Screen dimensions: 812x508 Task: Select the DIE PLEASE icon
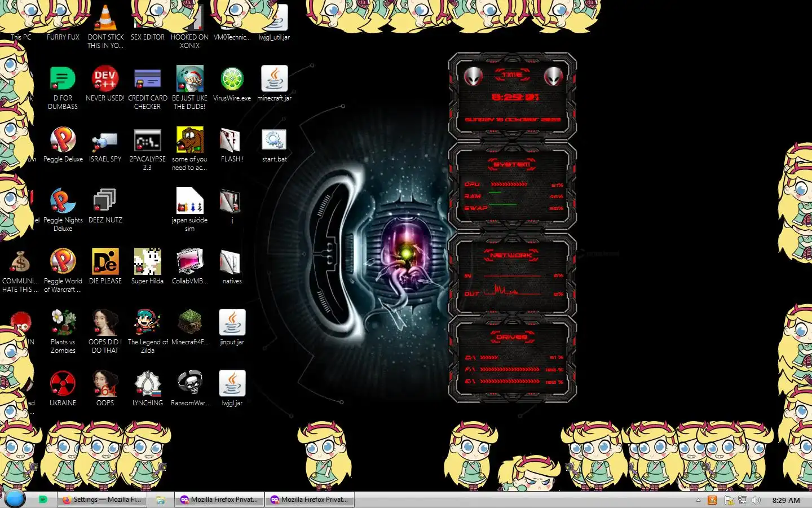[105, 266]
